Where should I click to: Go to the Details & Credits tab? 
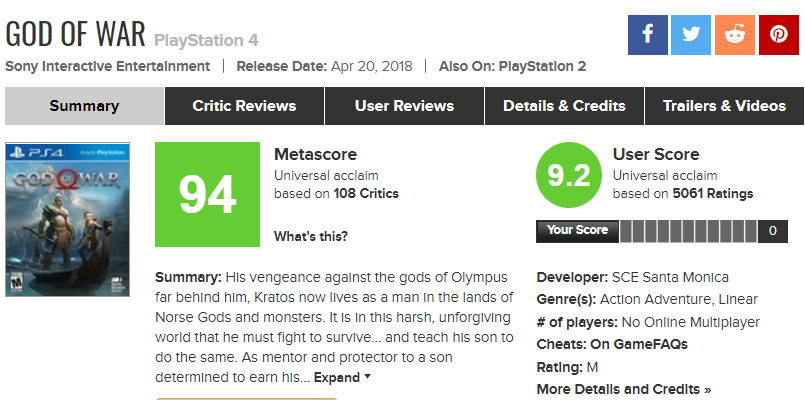[x=564, y=106]
